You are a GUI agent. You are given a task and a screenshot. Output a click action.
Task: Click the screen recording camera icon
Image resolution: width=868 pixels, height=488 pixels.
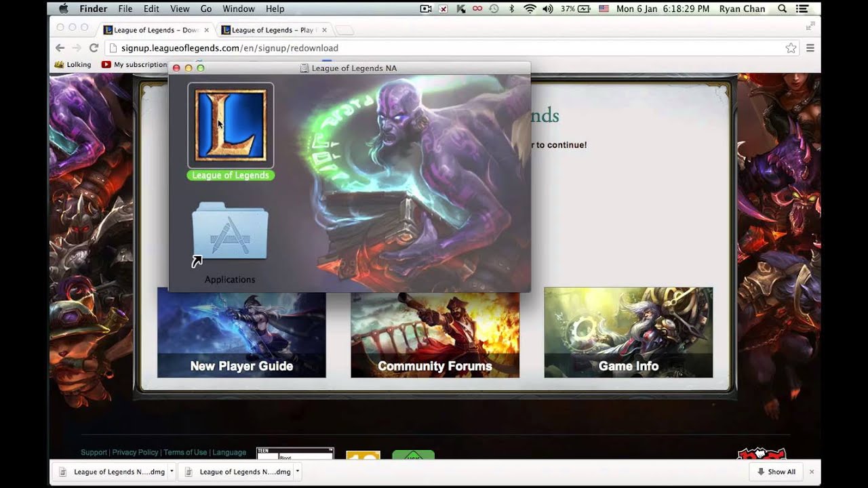pos(426,9)
